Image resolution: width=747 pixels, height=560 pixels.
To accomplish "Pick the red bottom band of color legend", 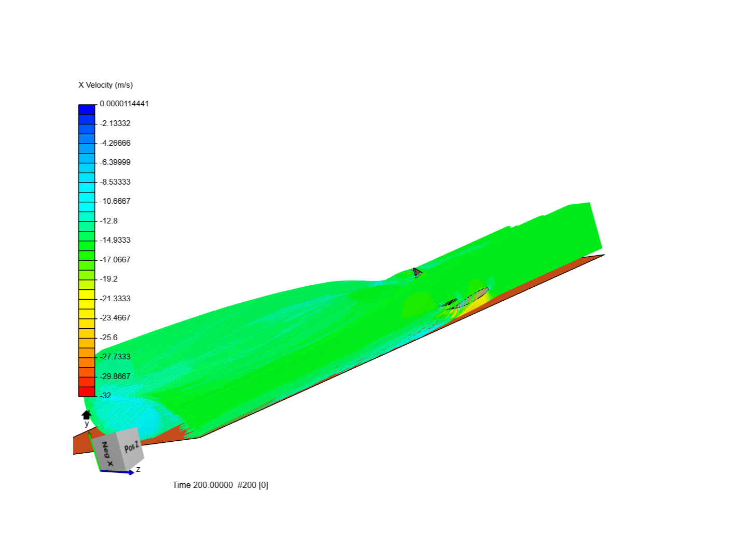I will 87,392.
